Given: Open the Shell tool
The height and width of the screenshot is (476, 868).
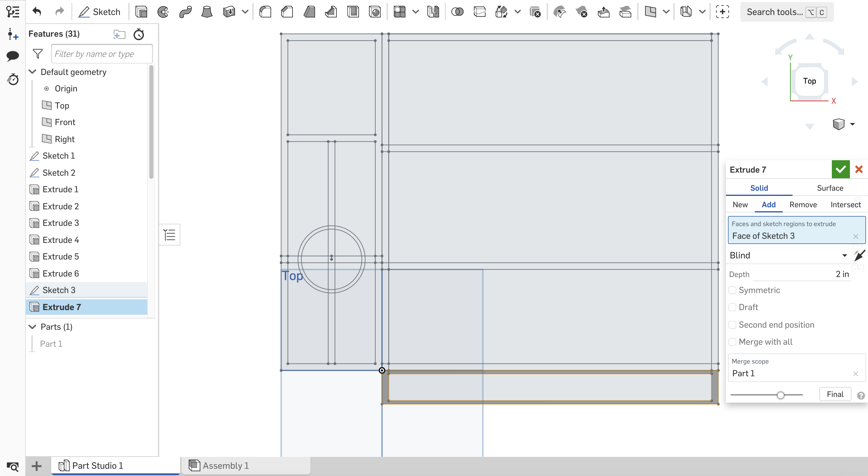Looking at the screenshot, I should coord(352,11).
